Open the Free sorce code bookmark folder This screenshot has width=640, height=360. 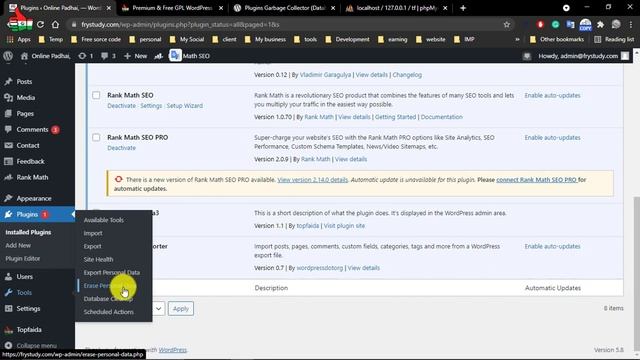96,40
